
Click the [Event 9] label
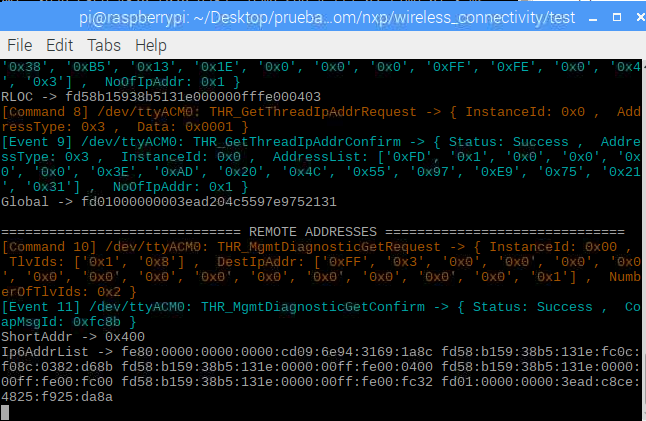[x=37, y=142]
